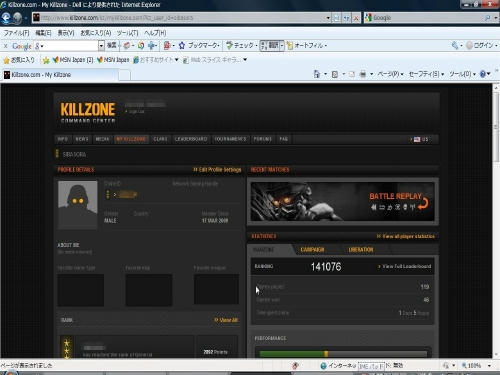
Task: Open the CLANS navigation item
Action: (160, 139)
